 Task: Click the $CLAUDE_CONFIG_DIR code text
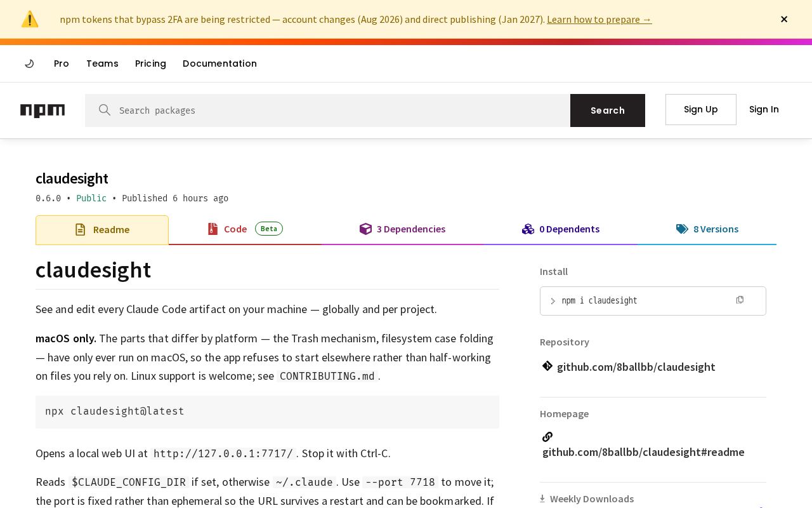(129, 482)
